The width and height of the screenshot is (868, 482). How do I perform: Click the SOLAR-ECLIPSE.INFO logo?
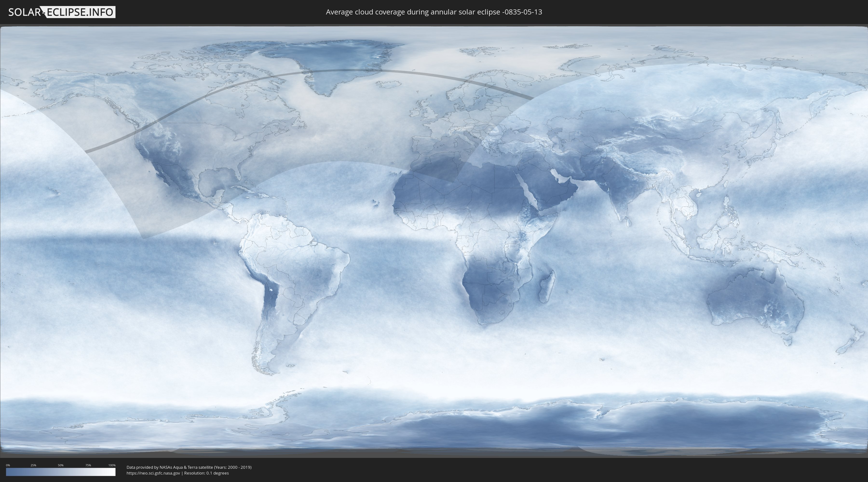[x=62, y=12]
